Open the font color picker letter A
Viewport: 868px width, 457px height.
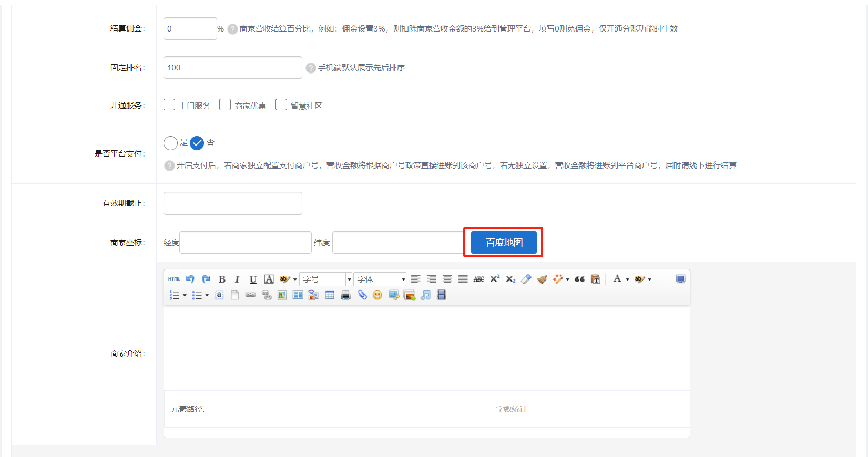(x=617, y=279)
